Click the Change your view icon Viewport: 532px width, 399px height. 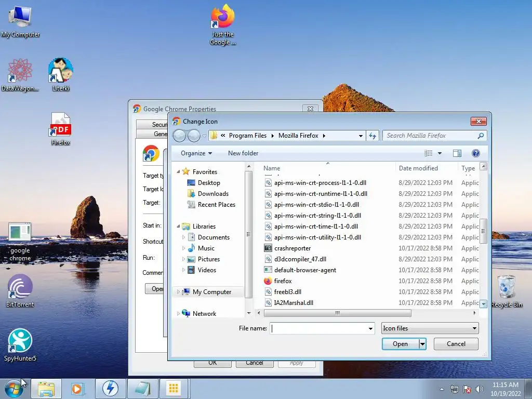(x=429, y=153)
